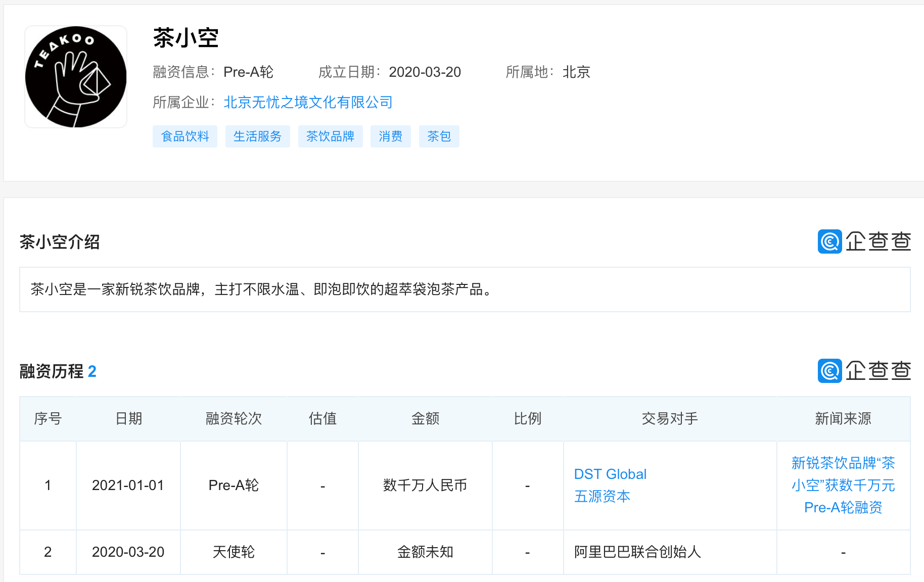Select the 消费 tag
This screenshot has height=582, width=924.
tap(391, 136)
